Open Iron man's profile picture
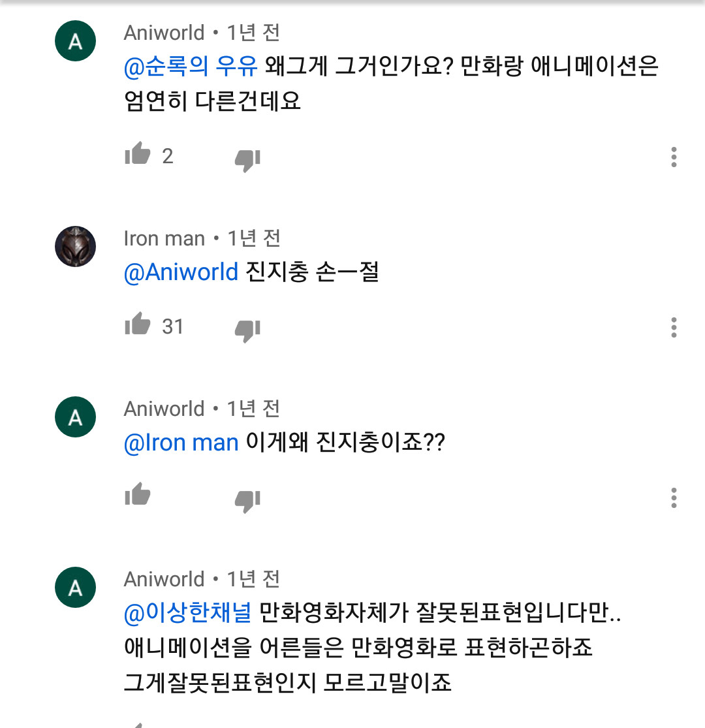Viewport: 705px width, 728px height. 76,247
